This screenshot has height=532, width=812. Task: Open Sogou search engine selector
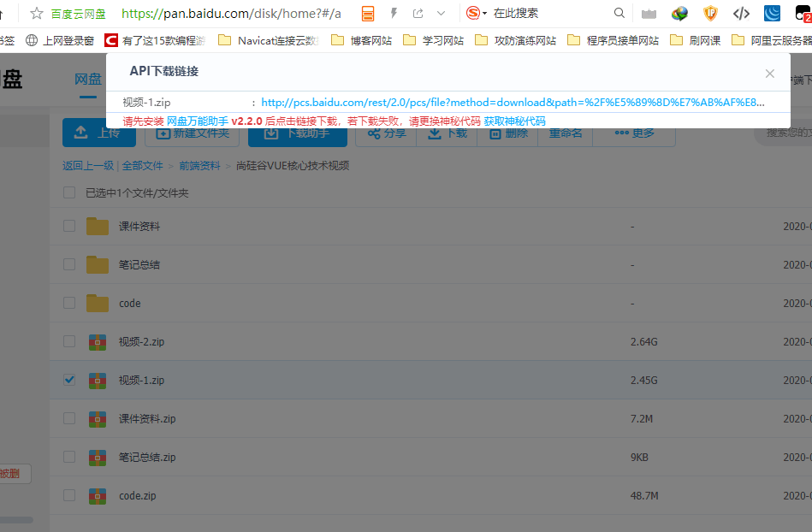pos(477,14)
